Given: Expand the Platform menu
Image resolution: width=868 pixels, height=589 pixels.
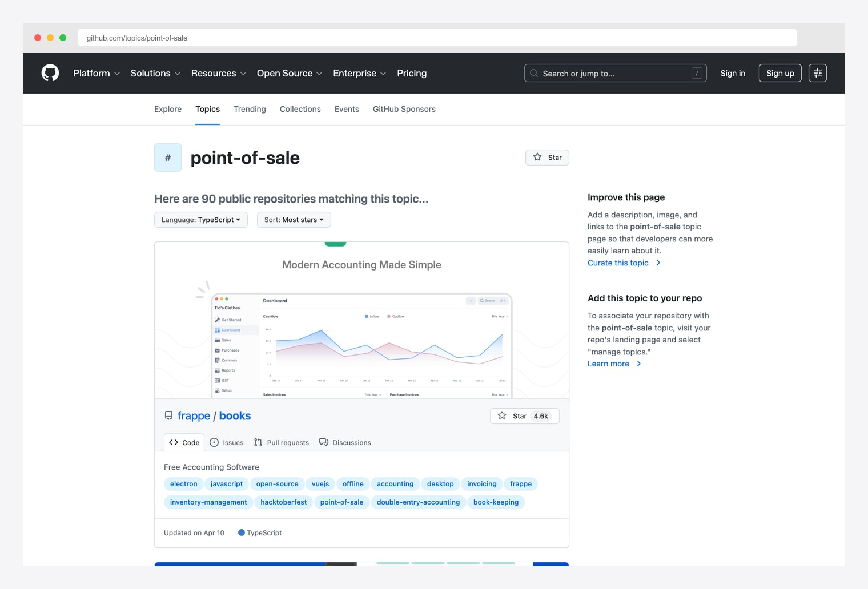Looking at the screenshot, I should [x=97, y=73].
